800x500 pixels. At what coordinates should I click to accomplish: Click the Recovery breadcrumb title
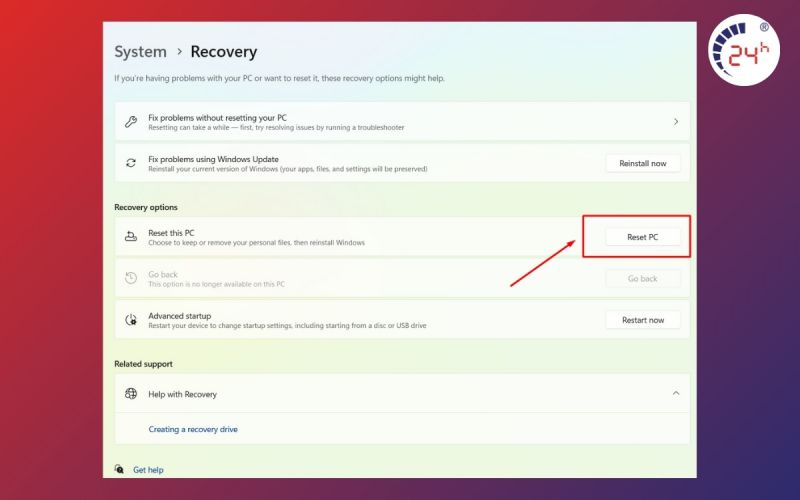tap(224, 52)
